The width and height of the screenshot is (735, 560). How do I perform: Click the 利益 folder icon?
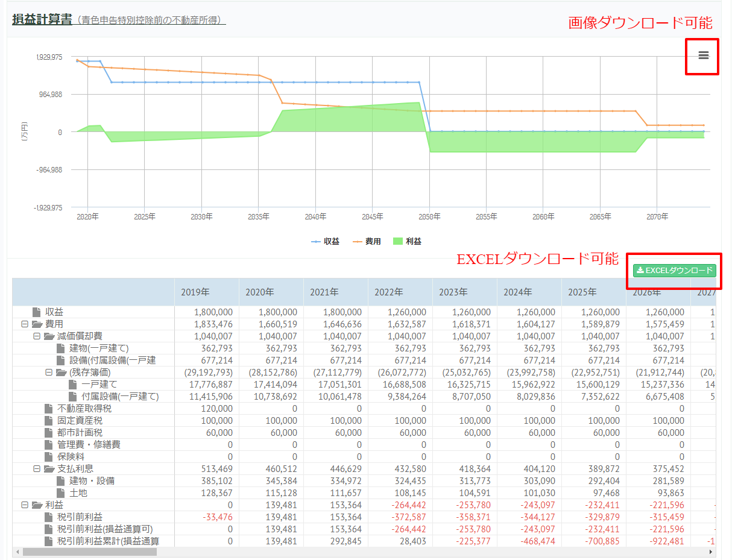click(x=37, y=505)
